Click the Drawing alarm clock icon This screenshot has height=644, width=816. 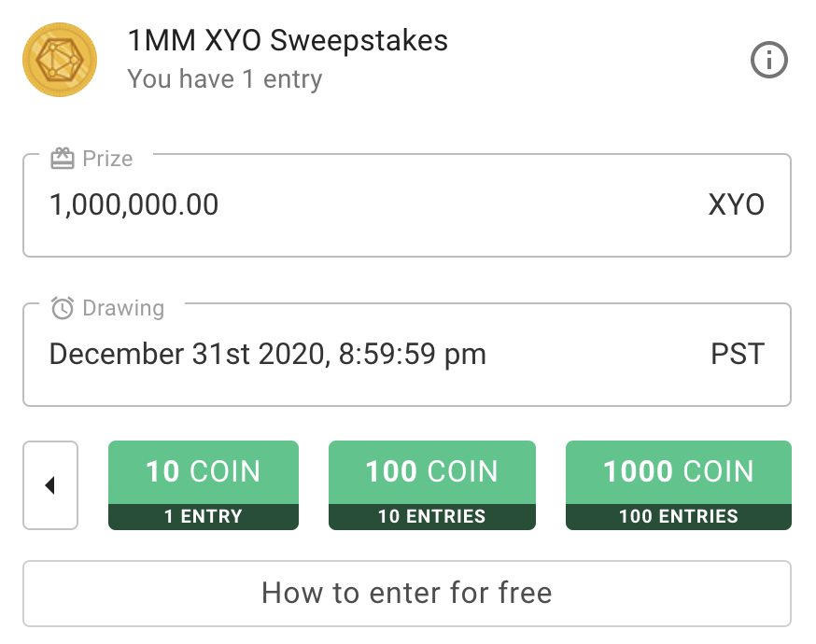coord(63,308)
